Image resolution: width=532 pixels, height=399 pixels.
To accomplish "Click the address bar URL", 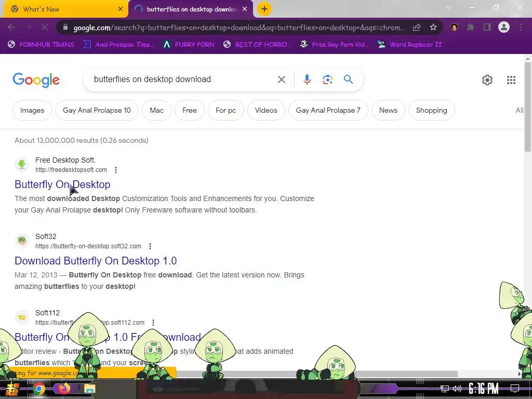I will [239, 28].
